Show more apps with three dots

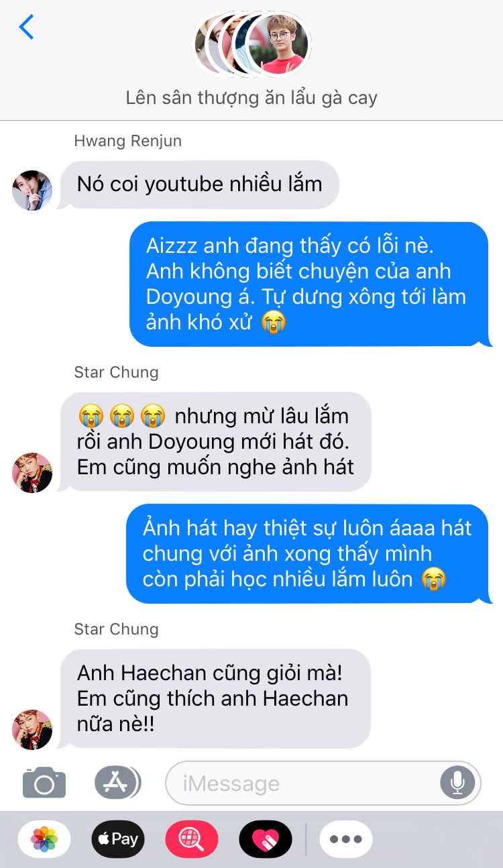click(x=346, y=838)
